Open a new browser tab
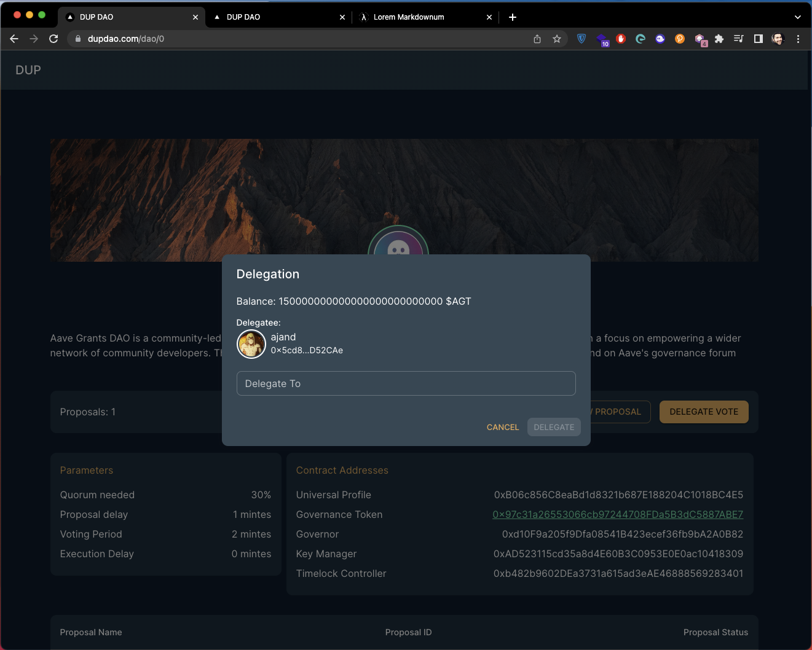Screen dimensions: 812x650 pyautogui.click(x=513, y=17)
